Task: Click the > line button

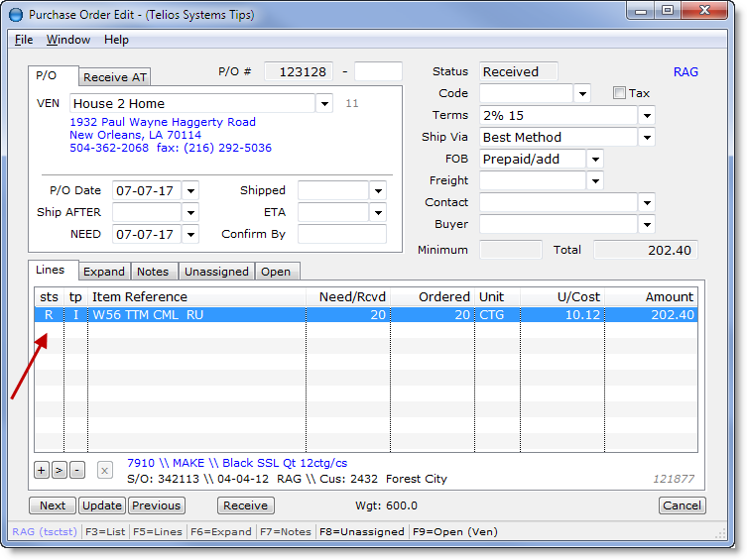Action: click(x=59, y=471)
